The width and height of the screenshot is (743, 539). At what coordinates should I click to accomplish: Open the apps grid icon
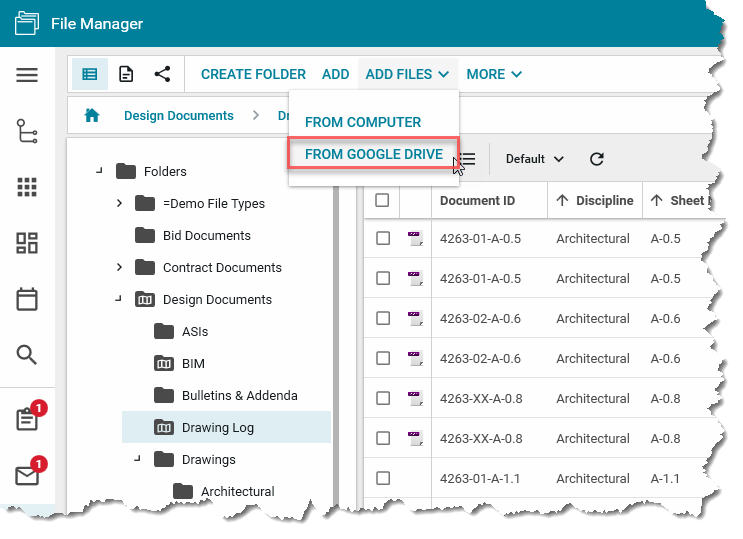tap(27, 187)
